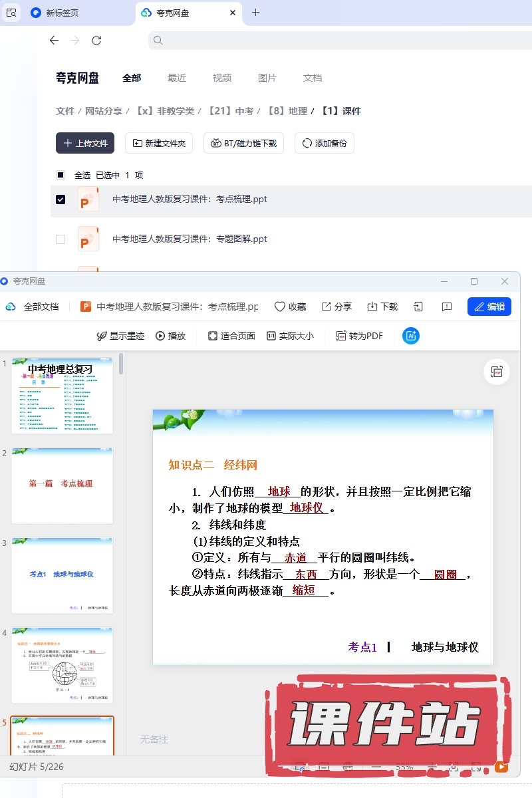
Task: Click the AI assistant icon in preview toolbar
Action: pos(411,336)
